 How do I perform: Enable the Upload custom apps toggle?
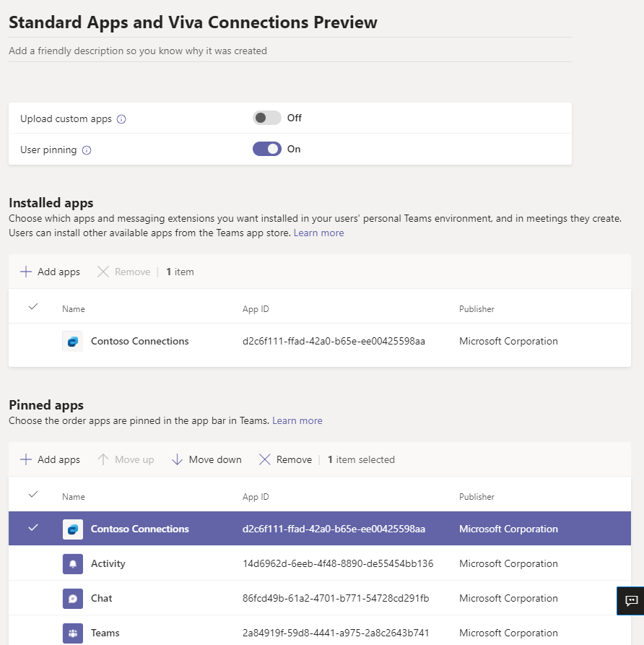[x=266, y=118]
